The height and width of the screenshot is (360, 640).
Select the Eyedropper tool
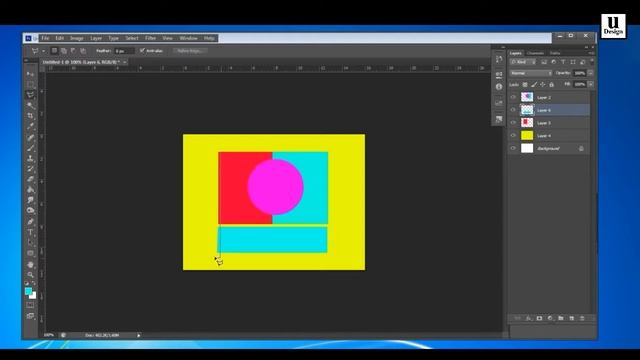[30, 127]
